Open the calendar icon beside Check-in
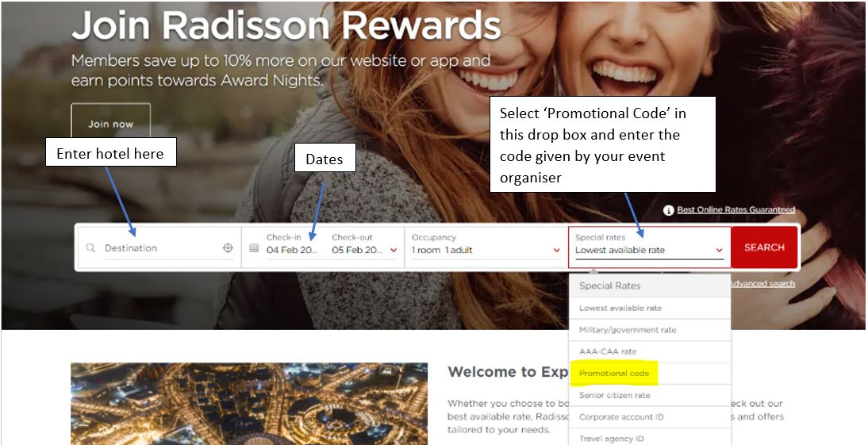The image size is (868, 445). 254,248
